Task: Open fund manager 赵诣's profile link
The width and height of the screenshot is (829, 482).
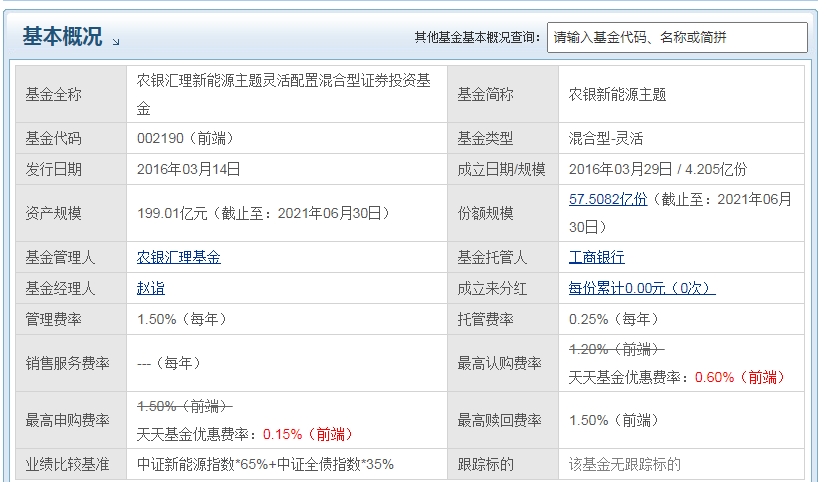Action: (150, 288)
